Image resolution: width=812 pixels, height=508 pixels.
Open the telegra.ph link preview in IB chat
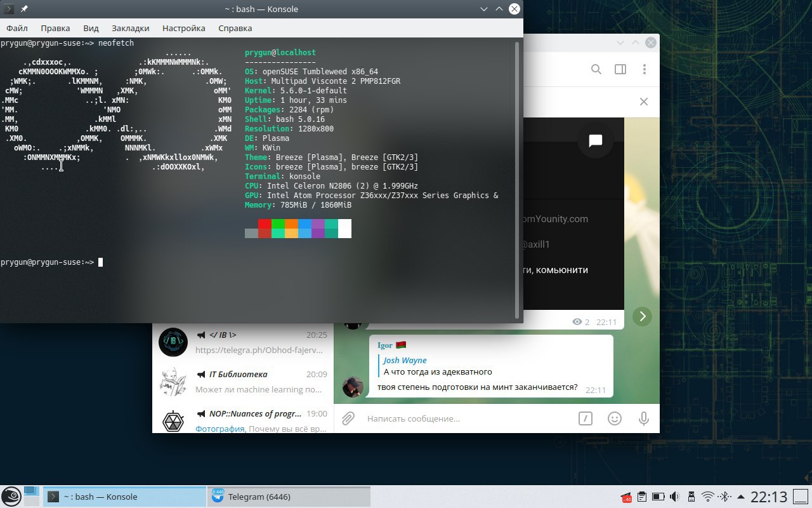(259, 350)
